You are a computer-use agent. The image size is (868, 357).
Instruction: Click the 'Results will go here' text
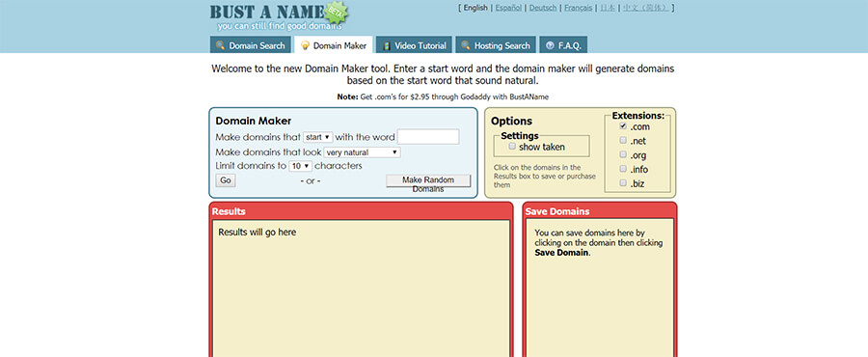pos(257,233)
